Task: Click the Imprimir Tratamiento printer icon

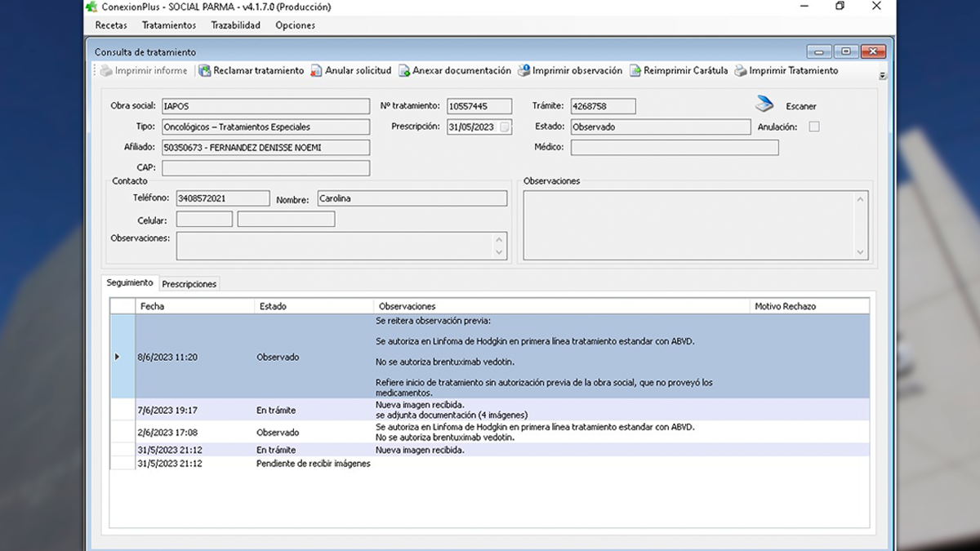Action: tap(741, 71)
